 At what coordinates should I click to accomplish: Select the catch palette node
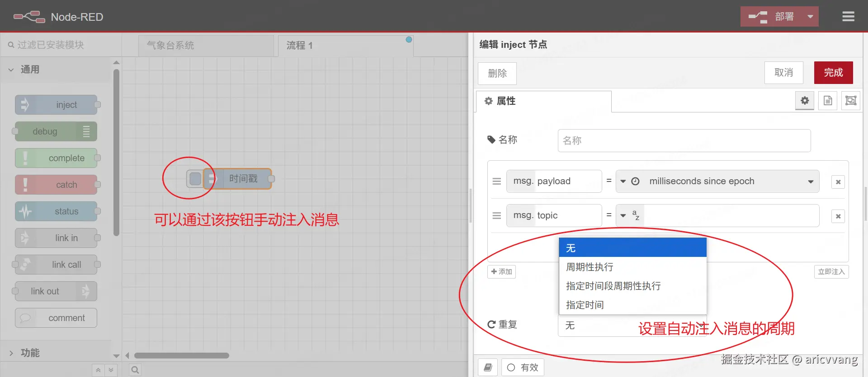tap(56, 185)
